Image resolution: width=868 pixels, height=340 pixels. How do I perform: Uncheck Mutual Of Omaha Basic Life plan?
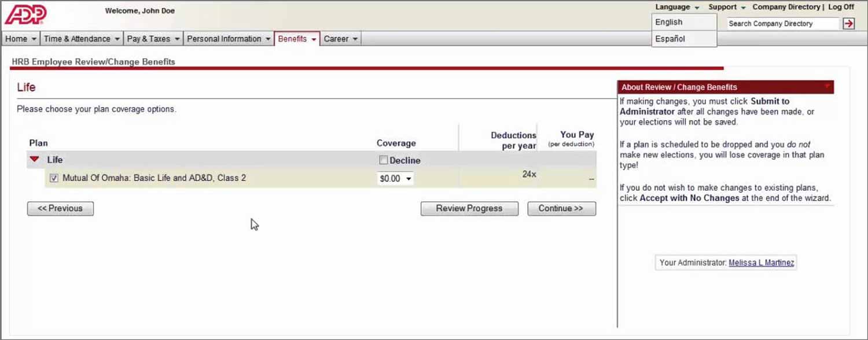54,178
